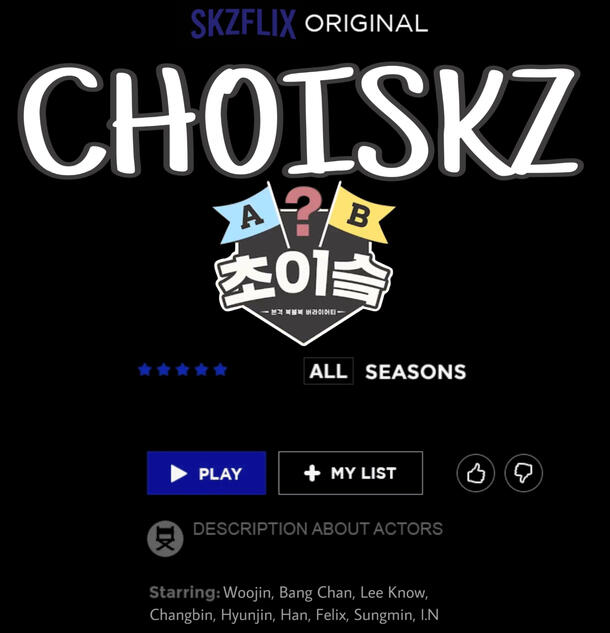This screenshot has height=633, width=610.
Task: Click the SKZFLIX logo
Action: point(243,24)
